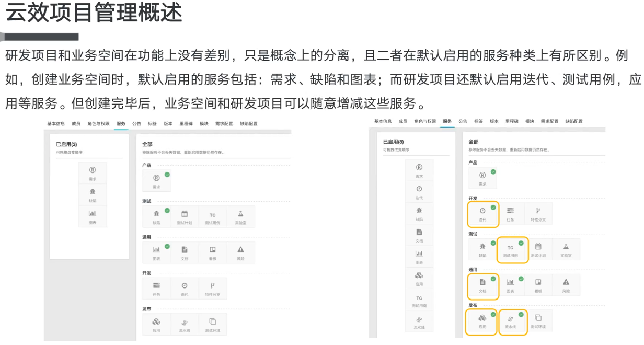
Task: Click 全部 heading in right screenshot
Action: (473, 142)
